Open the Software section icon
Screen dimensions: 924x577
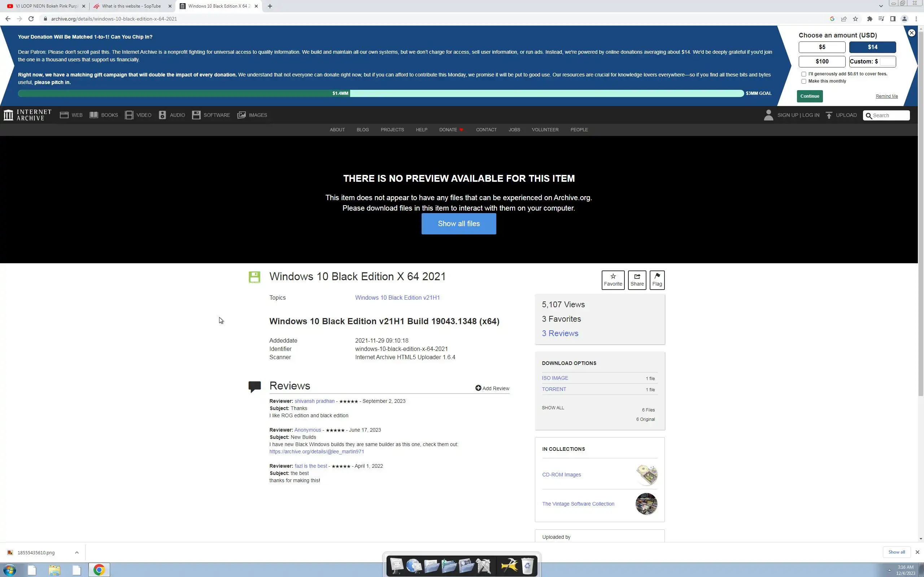196,115
